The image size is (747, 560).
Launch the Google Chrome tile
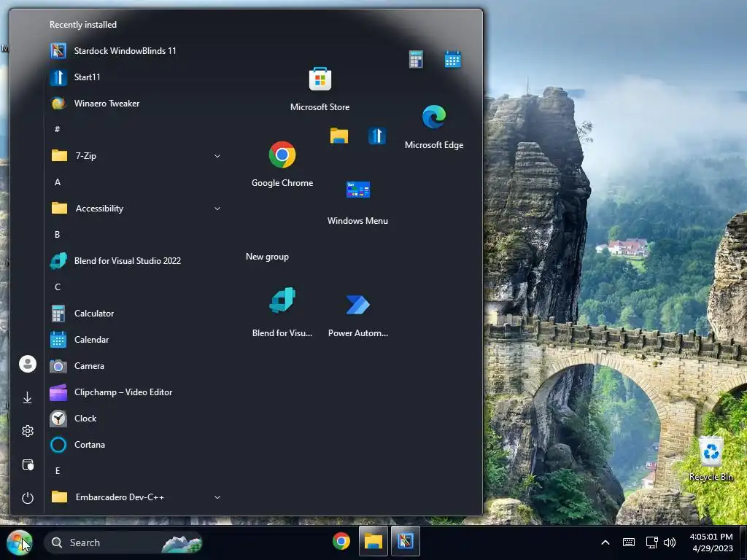[282, 164]
